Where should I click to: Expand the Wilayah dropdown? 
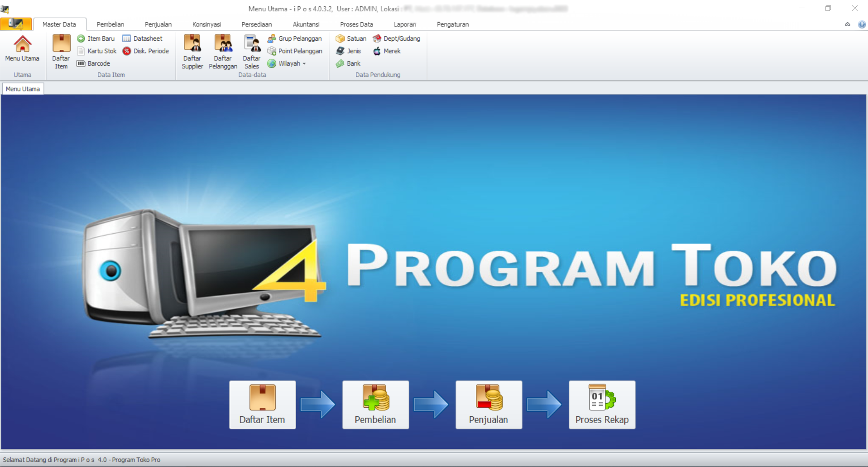304,64
